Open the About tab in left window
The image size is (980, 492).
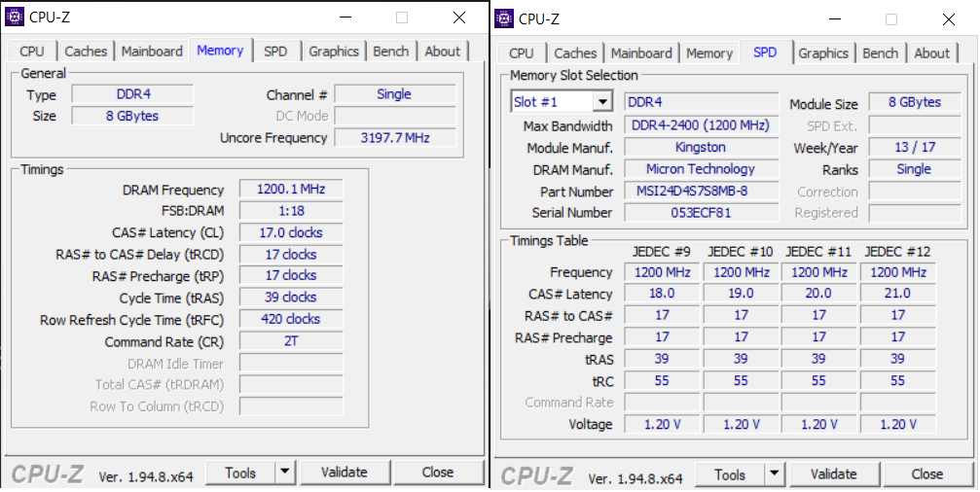click(443, 52)
